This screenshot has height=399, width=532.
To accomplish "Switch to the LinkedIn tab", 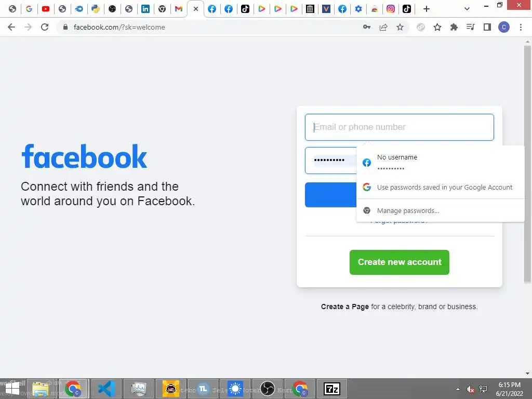I will (145, 9).
